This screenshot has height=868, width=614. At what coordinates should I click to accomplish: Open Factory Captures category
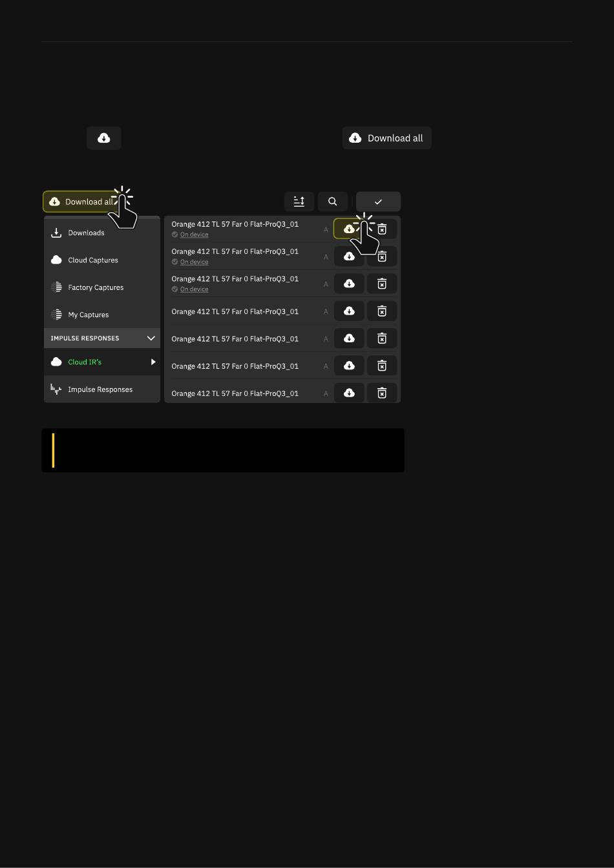click(x=102, y=287)
